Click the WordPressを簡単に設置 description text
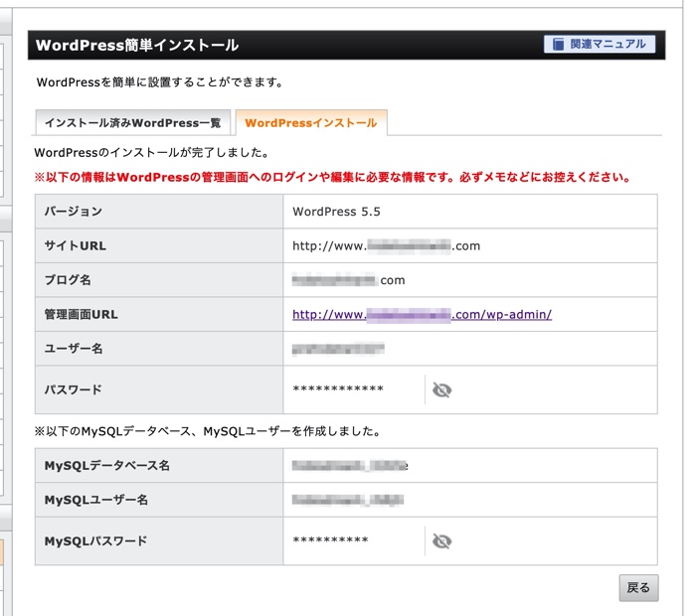The width and height of the screenshot is (696, 616). click(160, 82)
